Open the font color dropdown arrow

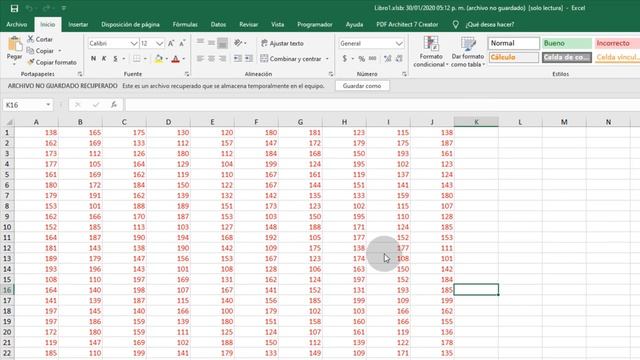tap(184, 59)
